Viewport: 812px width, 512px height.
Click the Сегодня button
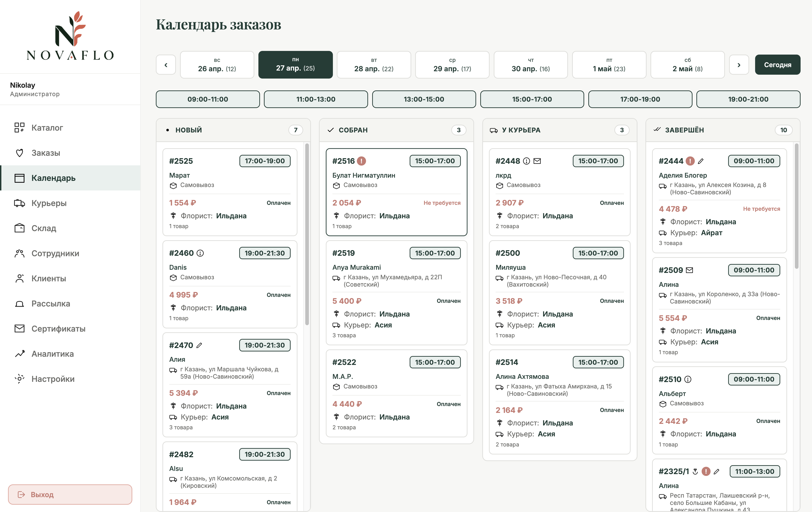(x=777, y=65)
